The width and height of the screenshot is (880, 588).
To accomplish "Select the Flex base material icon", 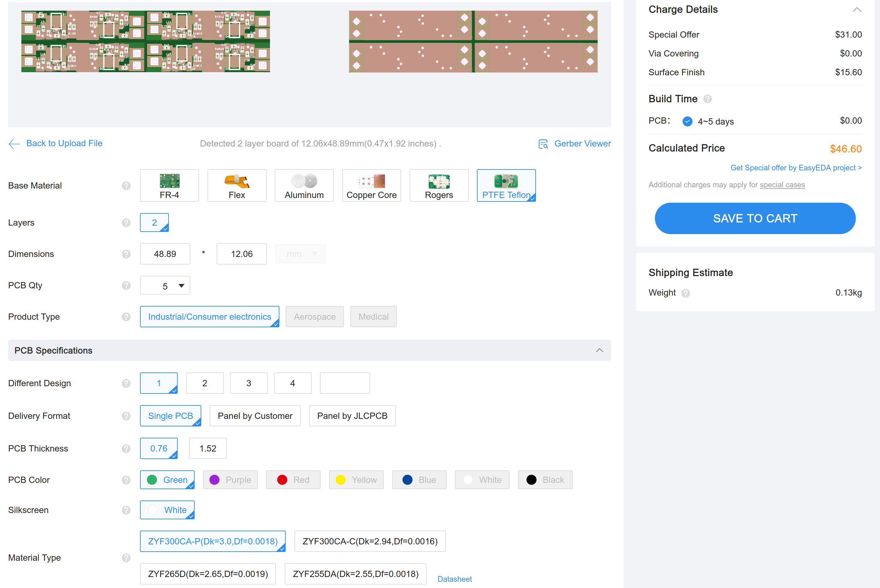I will pos(237,181).
